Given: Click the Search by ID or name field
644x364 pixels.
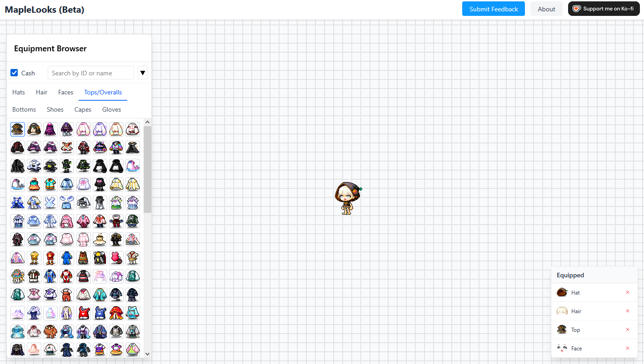Looking at the screenshot, I should pyautogui.click(x=90, y=73).
